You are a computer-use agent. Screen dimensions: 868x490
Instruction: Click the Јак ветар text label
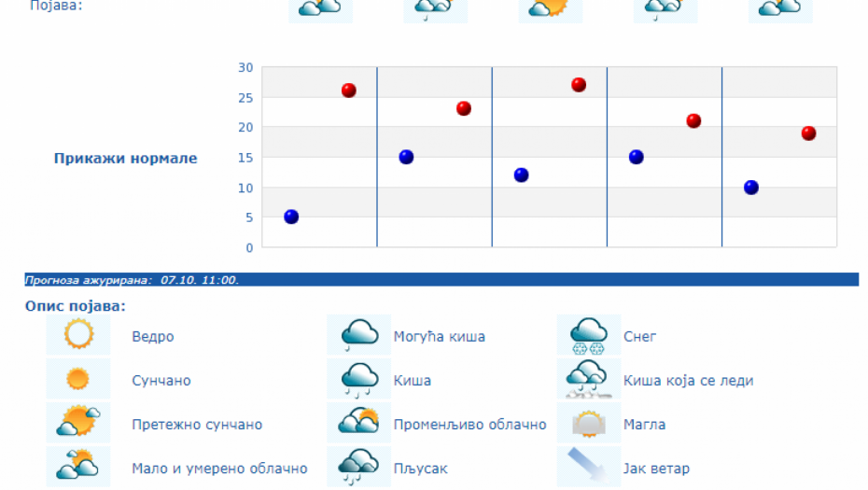656,468
